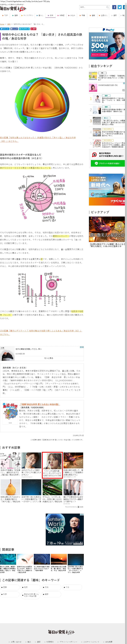The height and width of the screenshot is (644, 127).
Task: Open the ライフプラン navigation item
Action: [x=27, y=16]
